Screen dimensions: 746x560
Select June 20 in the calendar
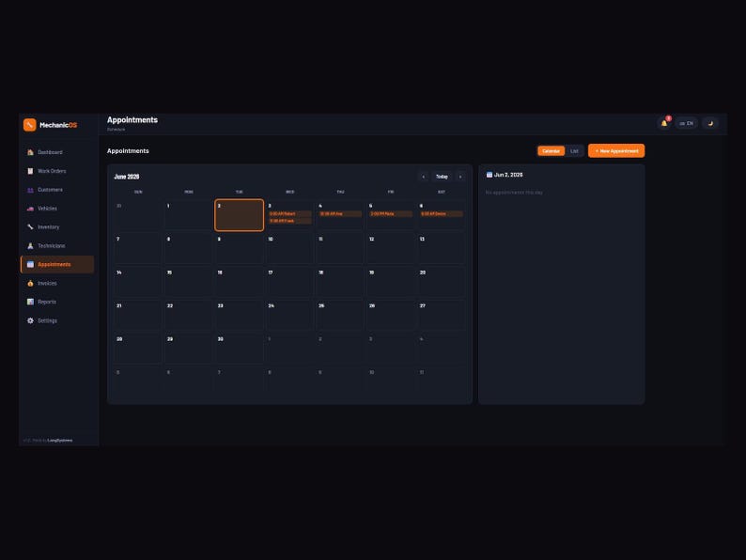(441, 282)
